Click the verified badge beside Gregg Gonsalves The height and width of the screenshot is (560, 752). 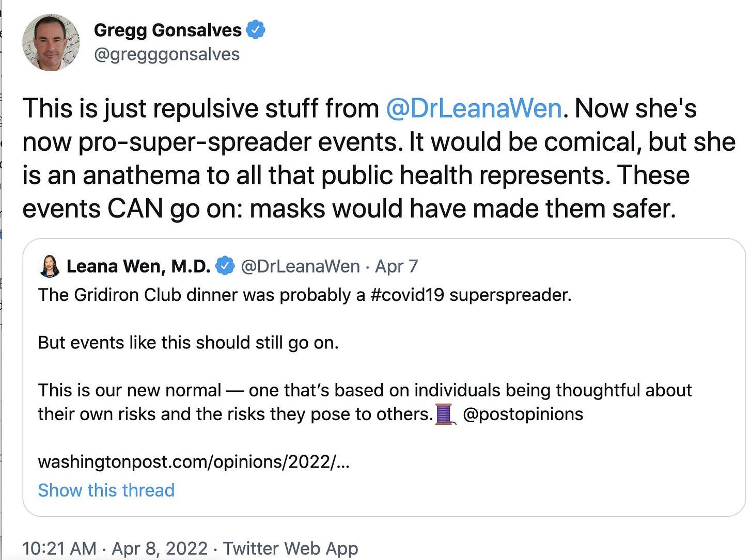pos(256,30)
